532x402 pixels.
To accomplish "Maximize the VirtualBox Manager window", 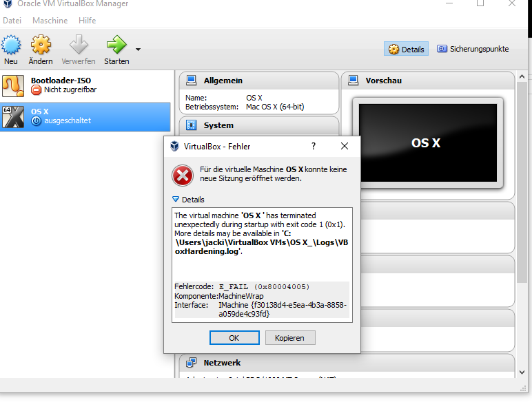I will pos(480,3).
